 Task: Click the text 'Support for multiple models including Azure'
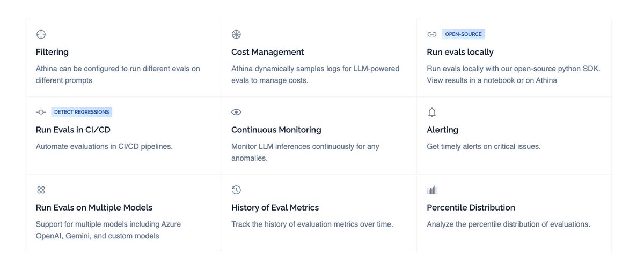[108, 224]
